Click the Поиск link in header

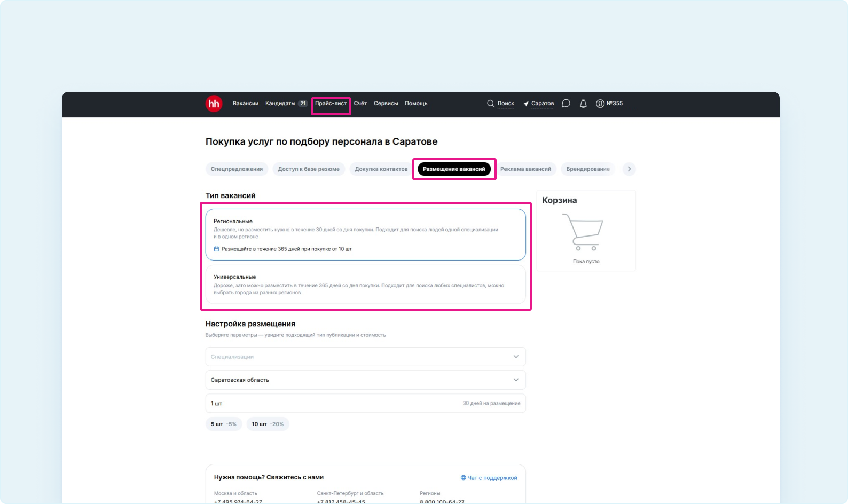click(506, 104)
